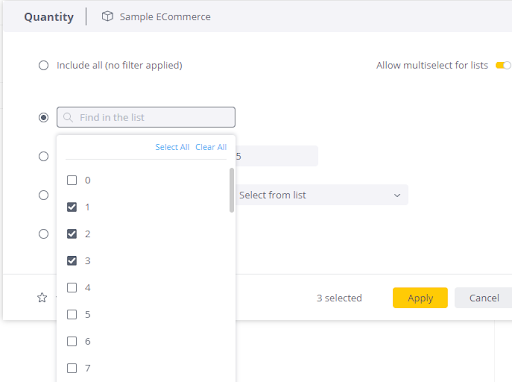
Task: Click the Sample ECommerce cube icon
Action: [x=107, y=16]
